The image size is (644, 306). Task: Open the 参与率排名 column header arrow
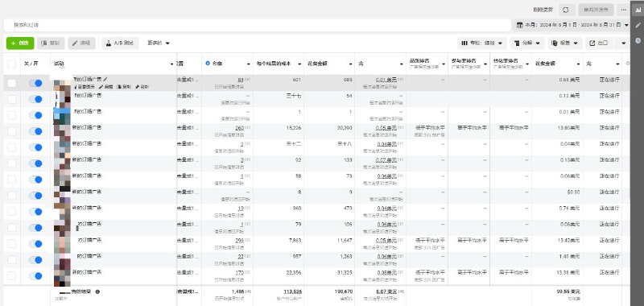tap(485, 64)
